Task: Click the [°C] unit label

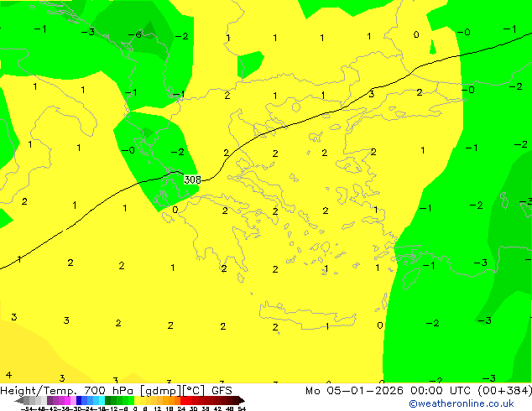Action: click(x=194, y=391)
